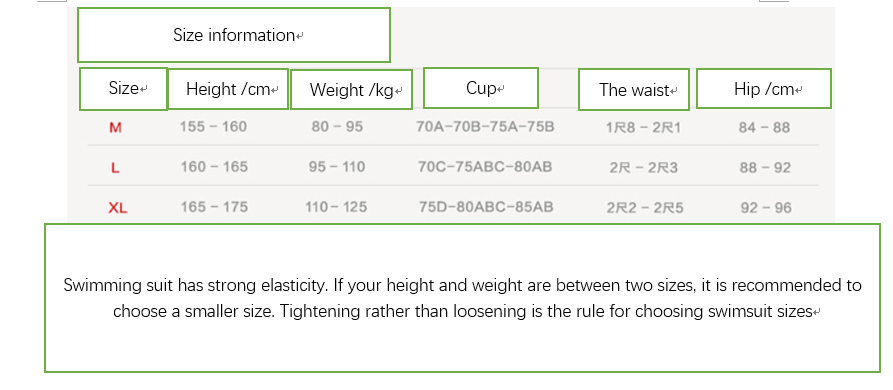
Task: Click the red XL size label
Action: 117,208
